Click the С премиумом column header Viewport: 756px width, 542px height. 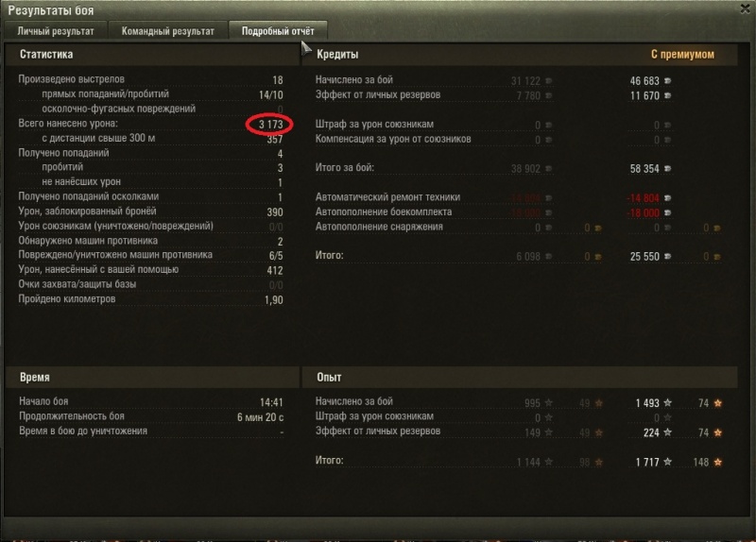(x=682, y=54)
